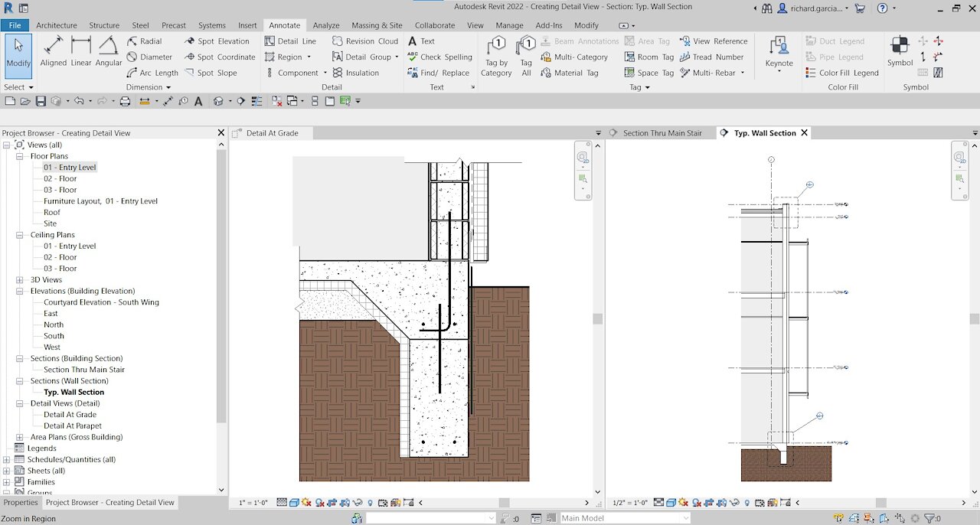The image size is (980, 525).
Task: Open Find/Replace text tool
Action: (439, 73)
